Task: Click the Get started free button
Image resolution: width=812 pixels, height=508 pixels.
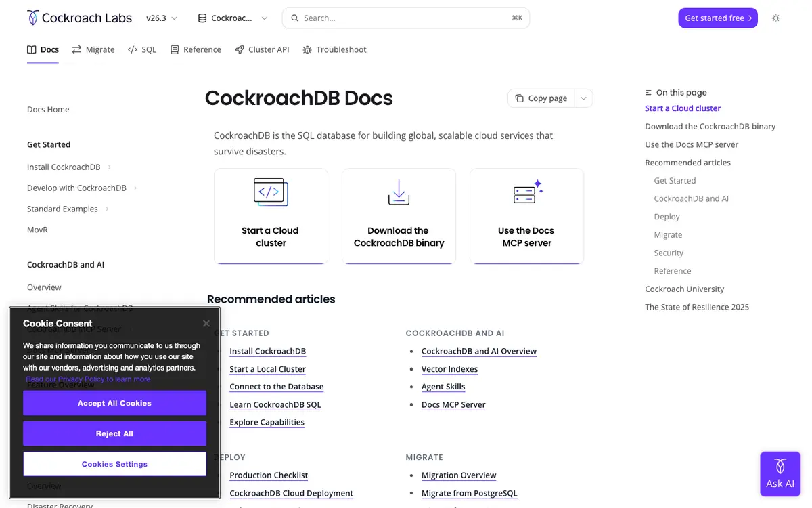Action: (x=718, y=18)
